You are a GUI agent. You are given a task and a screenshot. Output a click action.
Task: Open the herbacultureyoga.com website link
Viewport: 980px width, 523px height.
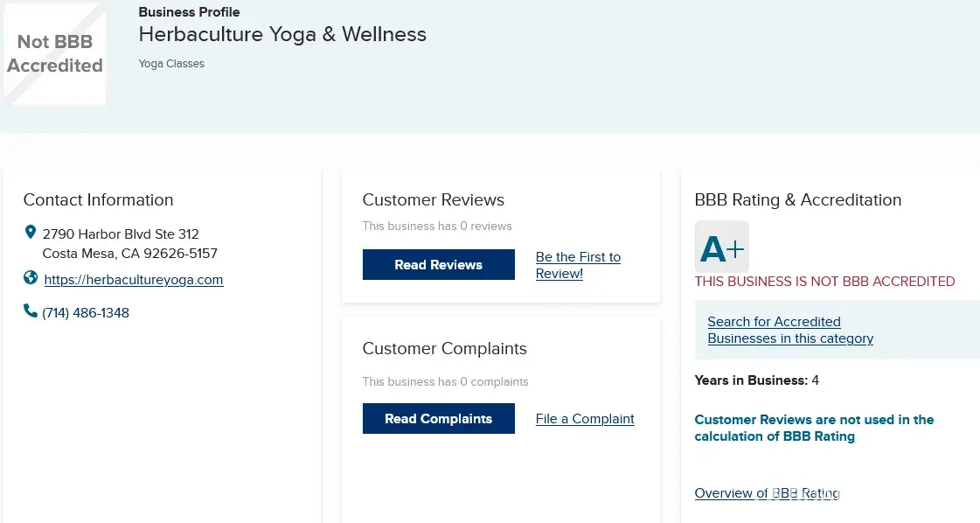point(133,280)
